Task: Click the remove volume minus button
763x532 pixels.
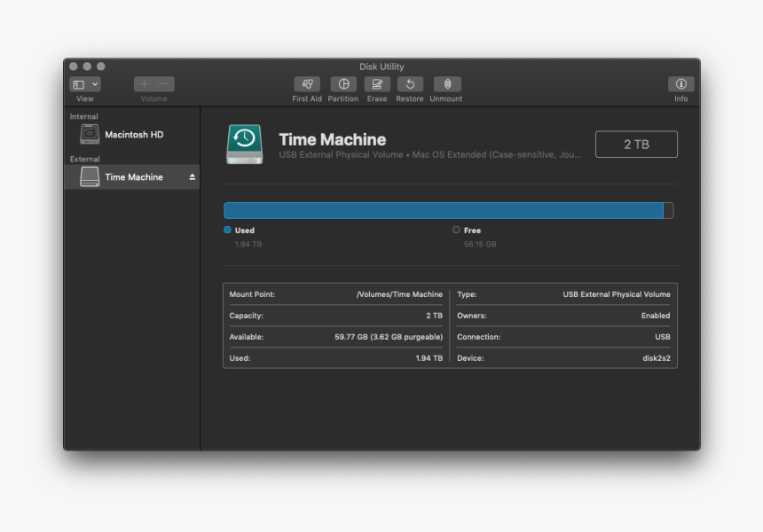Action: (164, 84)
